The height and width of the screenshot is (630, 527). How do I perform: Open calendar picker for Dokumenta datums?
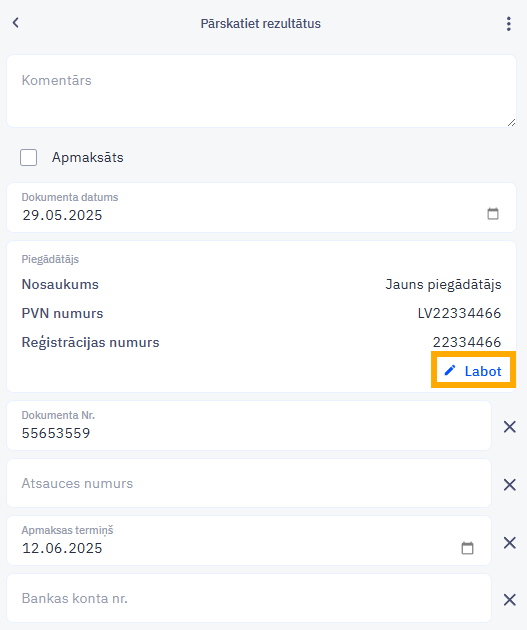[493, 213]
